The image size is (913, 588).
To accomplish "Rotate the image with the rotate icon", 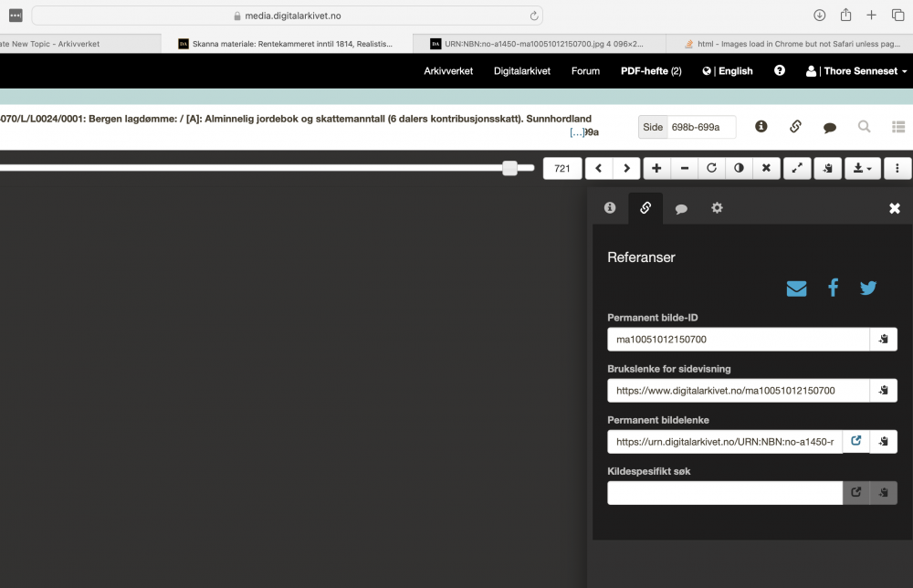I will (711, 168).
